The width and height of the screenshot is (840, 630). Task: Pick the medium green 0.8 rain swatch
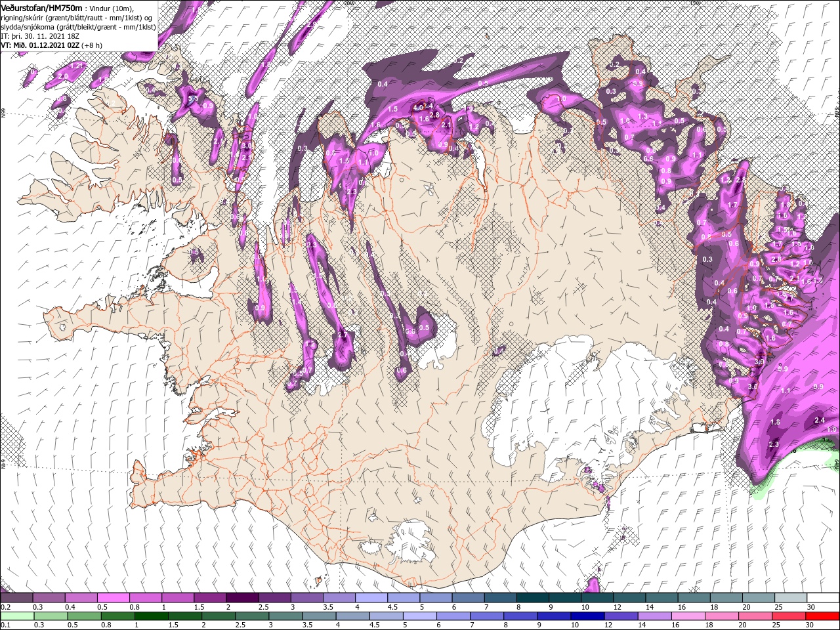click(118, 616)
